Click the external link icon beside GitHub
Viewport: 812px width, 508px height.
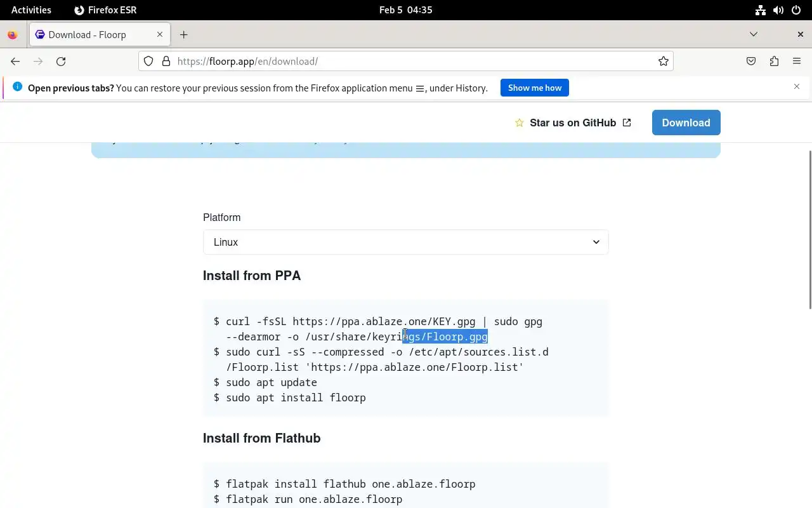point(627,123)
